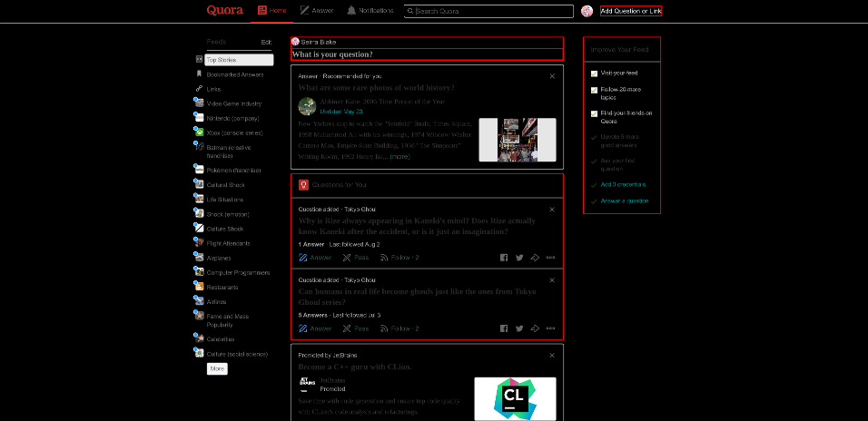Click Add Question or Link
Image resolution: width=868 pixels, height=421 pixels.
[x=631, y=11]
